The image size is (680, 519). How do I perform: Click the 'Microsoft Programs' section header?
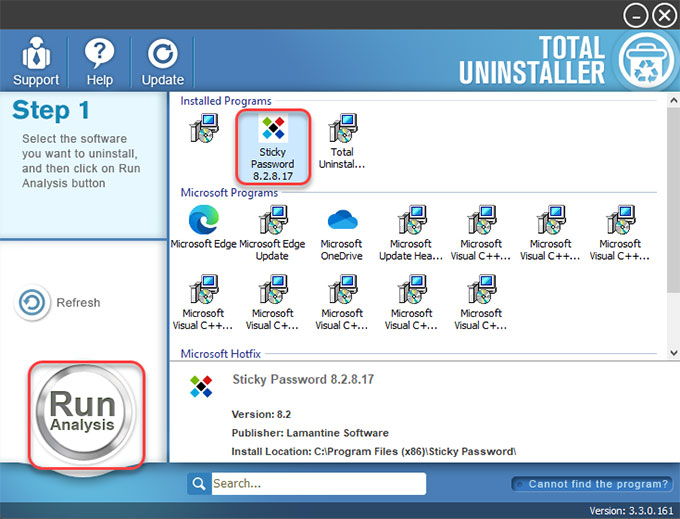[x=229, y=193]
